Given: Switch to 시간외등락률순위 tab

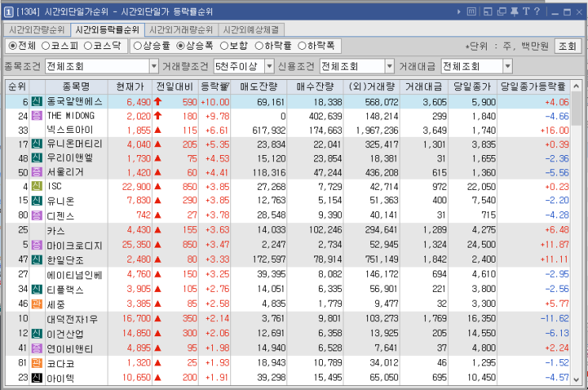Looking at the screenshot, I should pyautogui.click(x=108, y=30).
